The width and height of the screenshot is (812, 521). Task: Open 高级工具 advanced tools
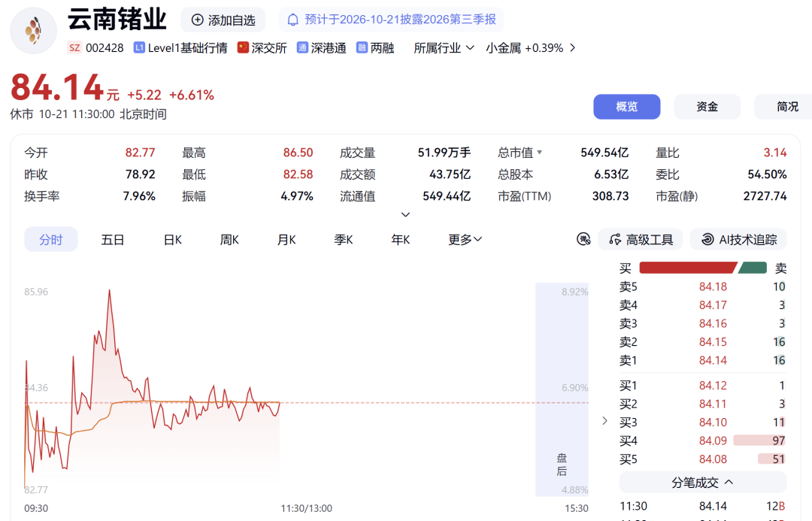click(x=641, y=239)
